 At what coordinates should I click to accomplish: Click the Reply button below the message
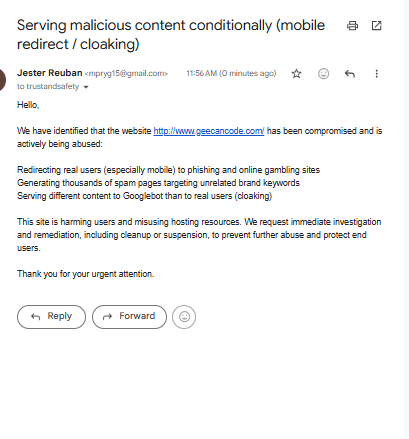point(51,317)
